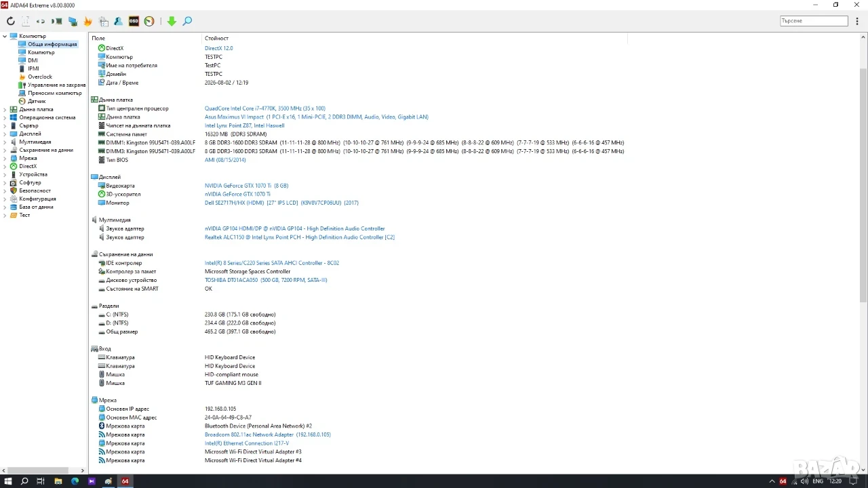Click the DirectX Xbox icon in tree
Viewport: 868px width, 488px height.
tap(14, 166)
